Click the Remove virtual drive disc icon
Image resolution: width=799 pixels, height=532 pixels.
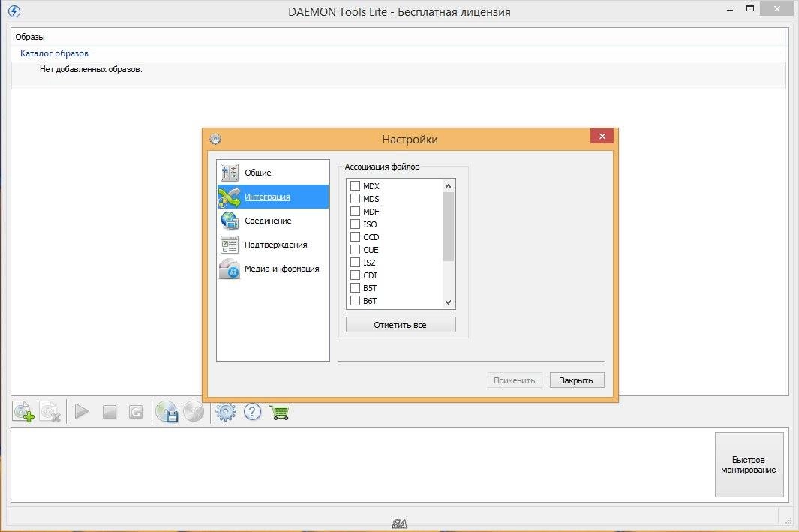[193, 412]
